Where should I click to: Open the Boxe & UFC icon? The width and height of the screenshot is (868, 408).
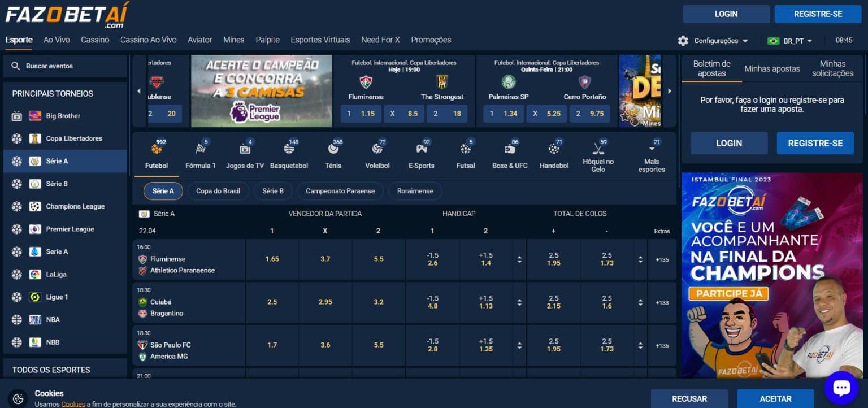click(510, 149)
